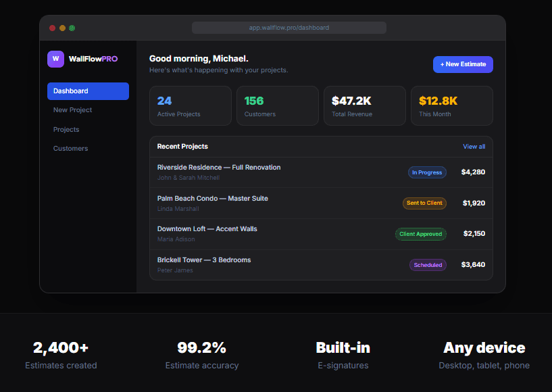This screenshot has height=392, width=552.
Task: Click the Good morning, Michael. greeting
Action: coord(199,59)
